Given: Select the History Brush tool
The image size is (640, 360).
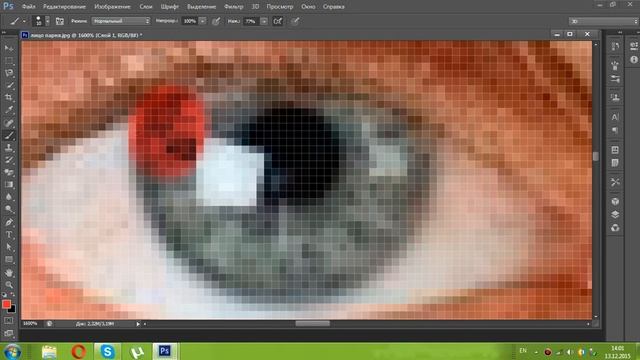Looking at the screenshot, I should click(9, 160).
